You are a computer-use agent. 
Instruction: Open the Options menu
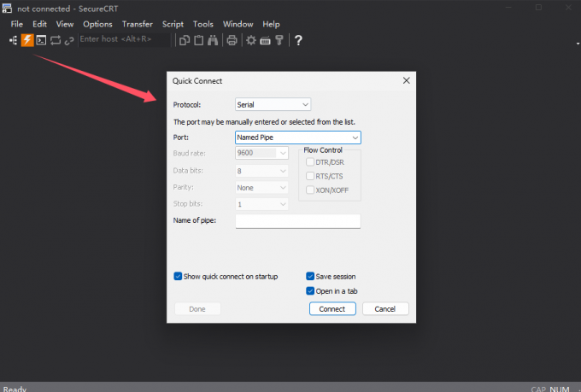[97, 24]
